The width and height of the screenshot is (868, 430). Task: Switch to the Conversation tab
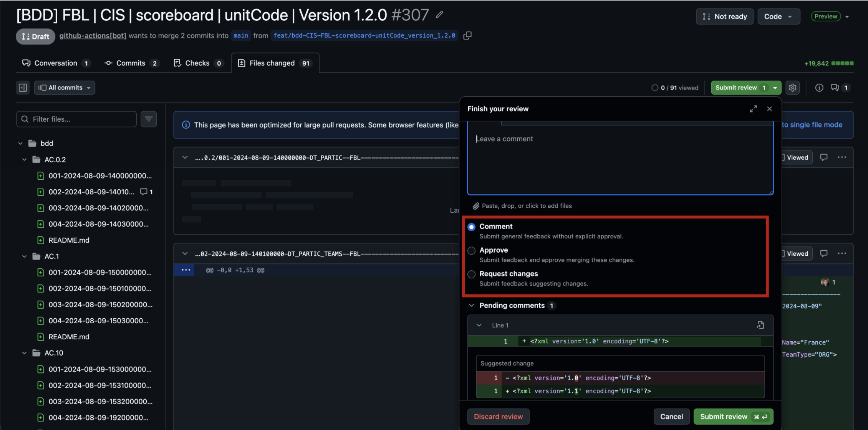56,63
